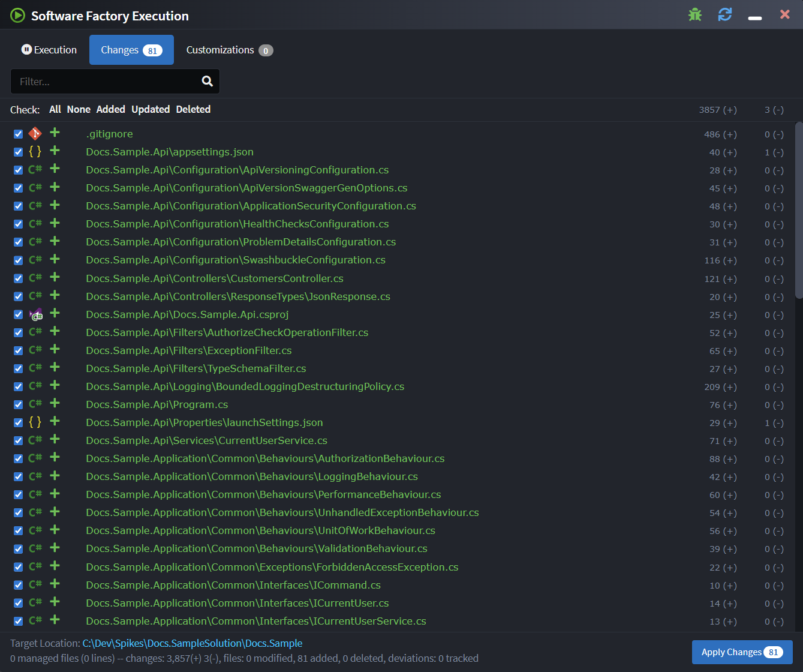
Task: Toggle checkbox for launchSettings.json
Action: 18,422
